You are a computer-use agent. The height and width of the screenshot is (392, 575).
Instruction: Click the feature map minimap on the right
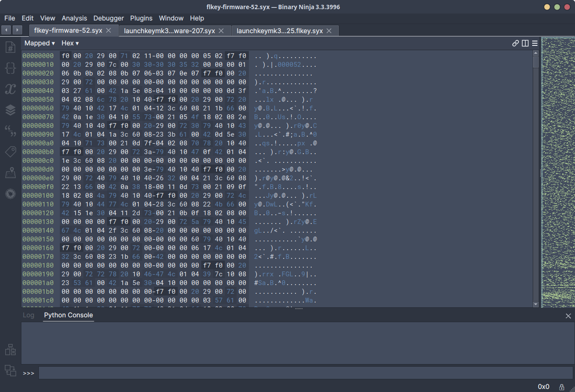pos(558,172)
